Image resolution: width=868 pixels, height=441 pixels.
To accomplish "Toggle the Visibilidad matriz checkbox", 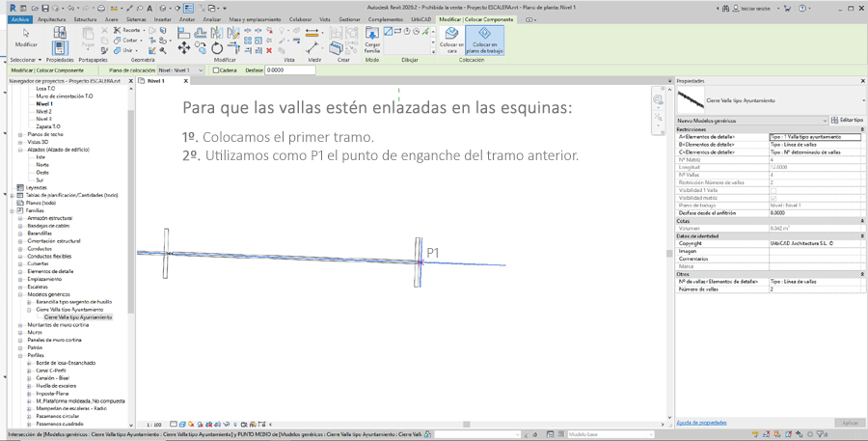I will [773, 198].
